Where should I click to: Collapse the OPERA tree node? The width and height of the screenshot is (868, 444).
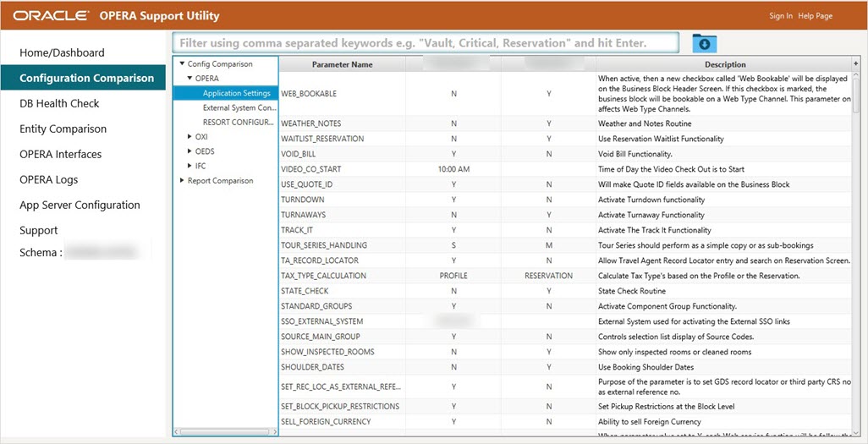[190, 78]
